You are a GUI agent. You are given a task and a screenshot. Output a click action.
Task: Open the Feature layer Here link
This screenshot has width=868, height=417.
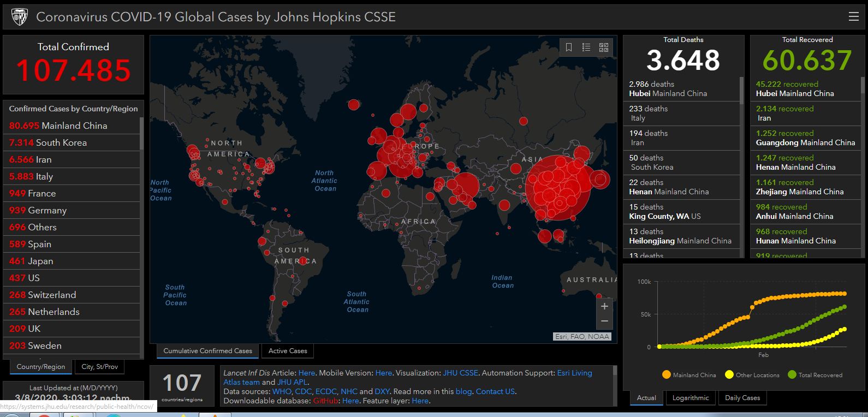(x=420, y=401)
